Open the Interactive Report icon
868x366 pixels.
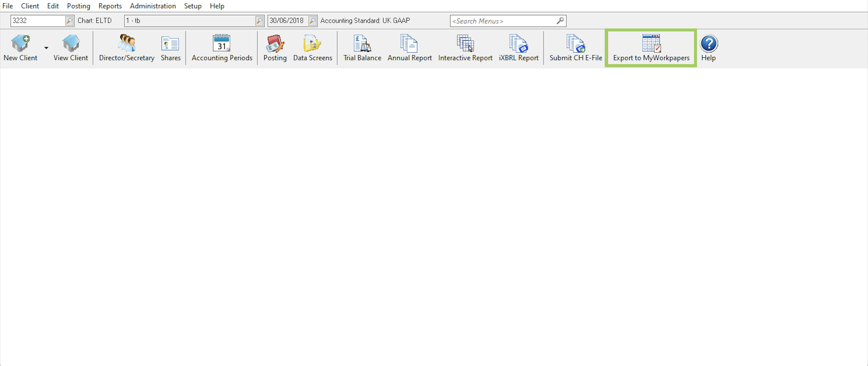(465, 47)
